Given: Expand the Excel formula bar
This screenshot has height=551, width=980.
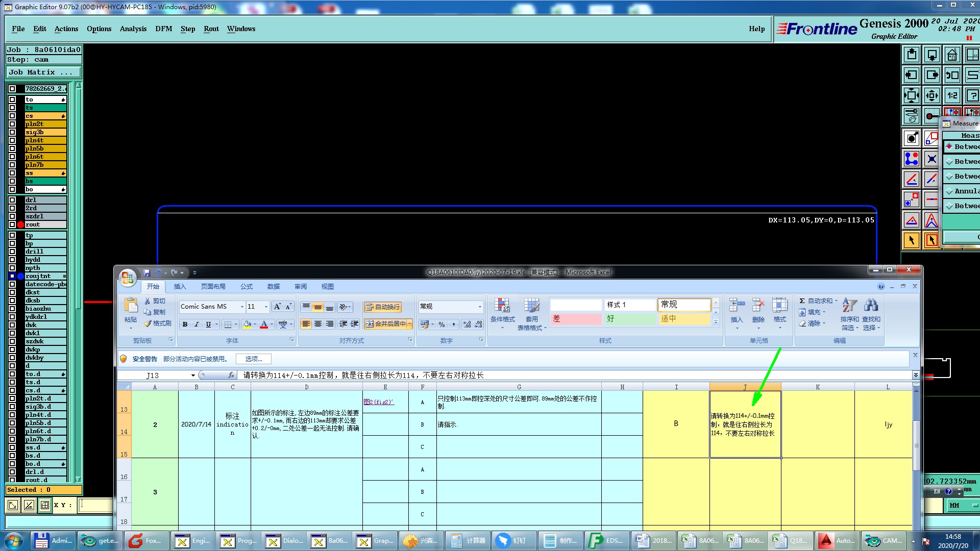Looking at the screenshot, I should 915,375.
